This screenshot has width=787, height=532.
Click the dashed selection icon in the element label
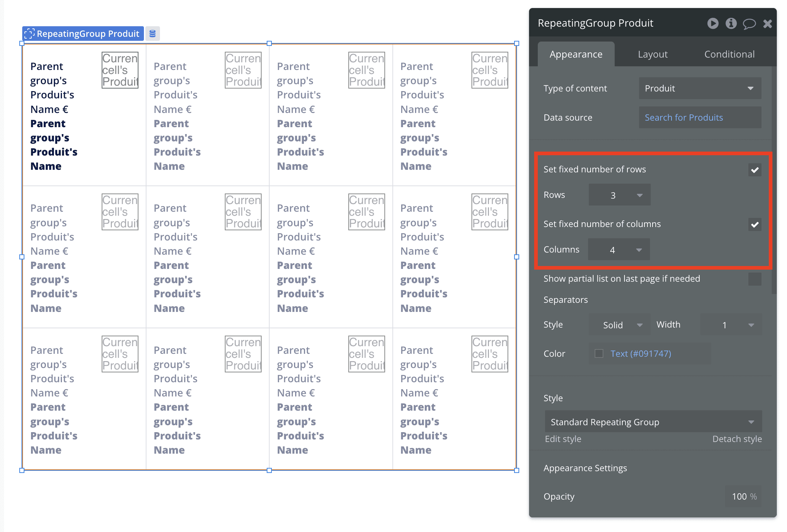coord(29,34)
